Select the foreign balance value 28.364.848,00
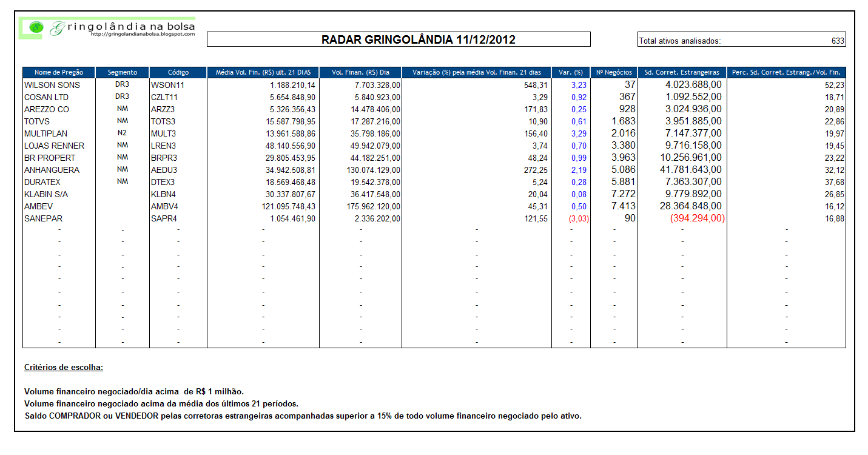Screen dimensions: 868x455 tap(691, 206)
